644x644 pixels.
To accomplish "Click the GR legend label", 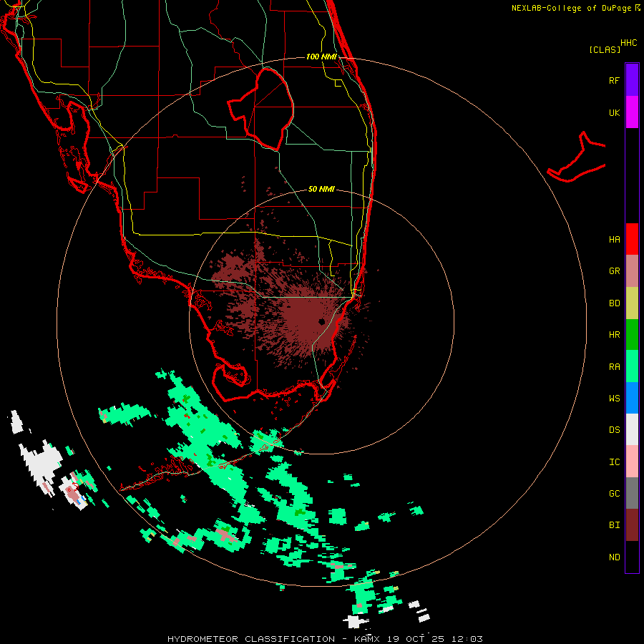I will coord(614,271).
